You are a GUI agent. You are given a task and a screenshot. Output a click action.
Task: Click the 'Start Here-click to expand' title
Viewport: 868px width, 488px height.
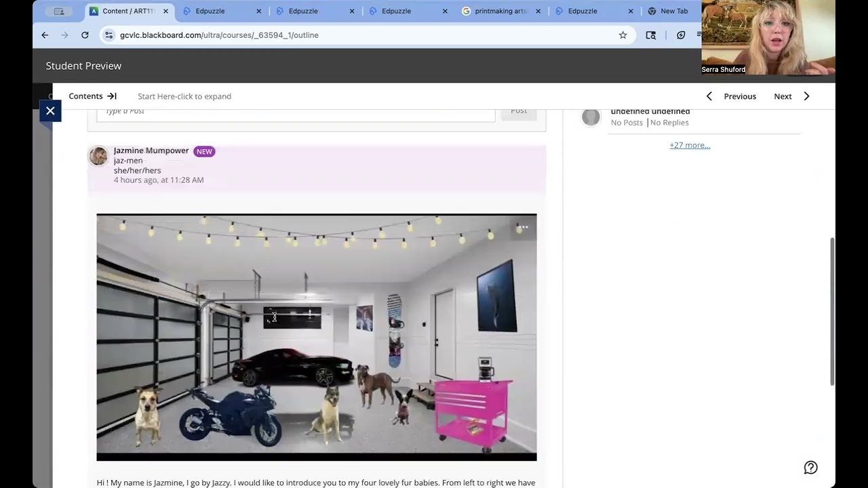(184, 96)
